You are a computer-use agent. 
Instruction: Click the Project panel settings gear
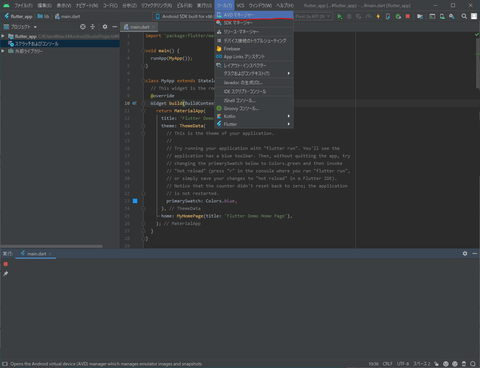coord(105,27)
